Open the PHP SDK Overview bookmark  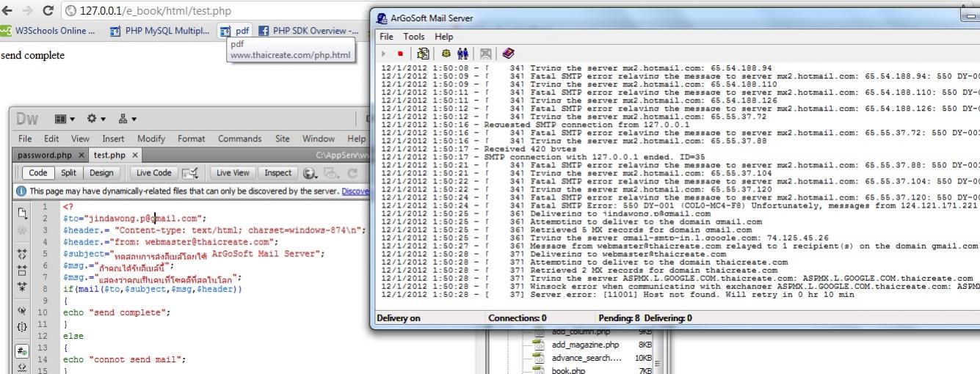pos(308,31)
